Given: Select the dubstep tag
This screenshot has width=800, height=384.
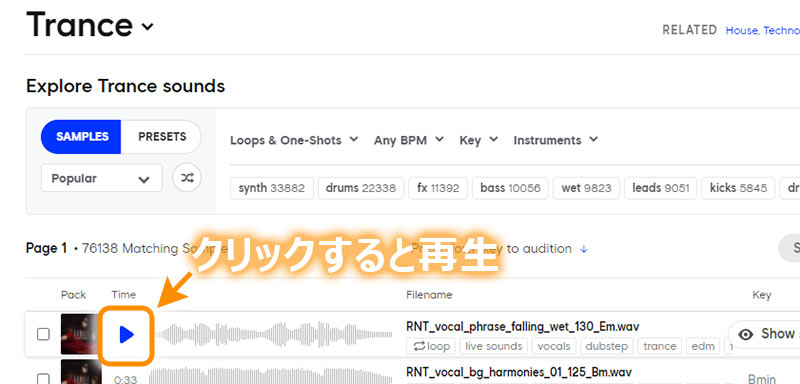Looking at the screenshot, I should (607, 346).
